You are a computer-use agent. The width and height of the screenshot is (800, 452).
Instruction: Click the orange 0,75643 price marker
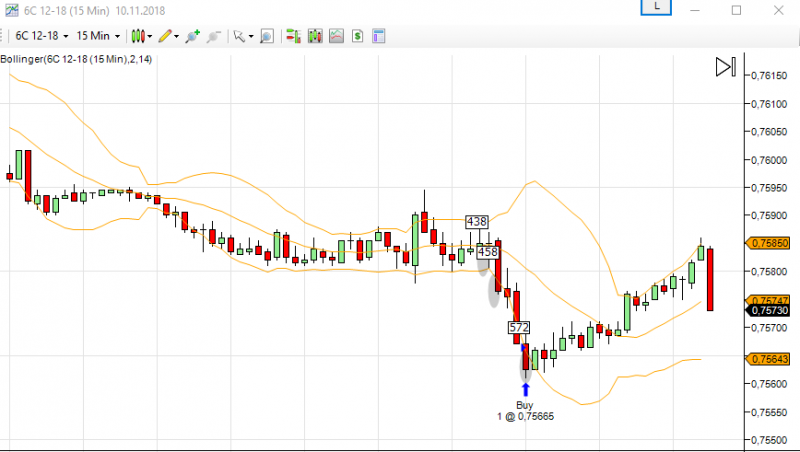click(x=768, y=359)
